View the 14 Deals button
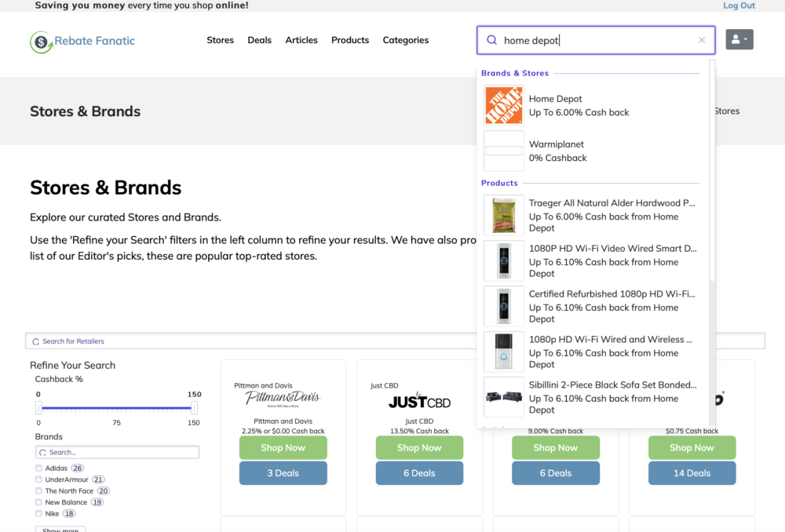 [x=692, y=473]
